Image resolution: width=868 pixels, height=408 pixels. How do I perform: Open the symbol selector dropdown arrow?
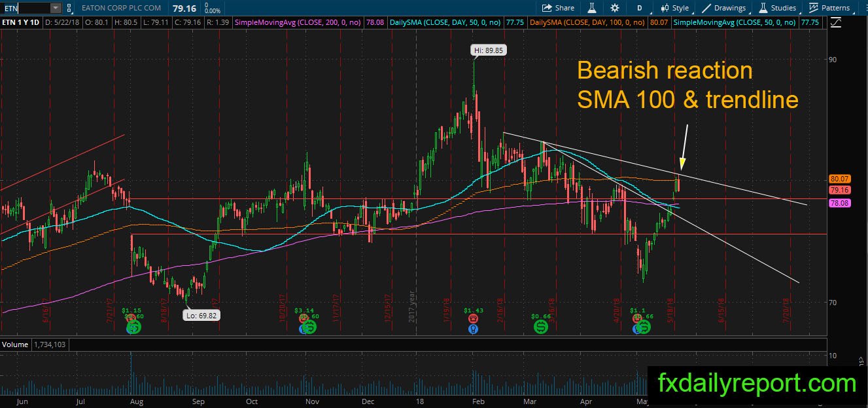tap(55, 8)
